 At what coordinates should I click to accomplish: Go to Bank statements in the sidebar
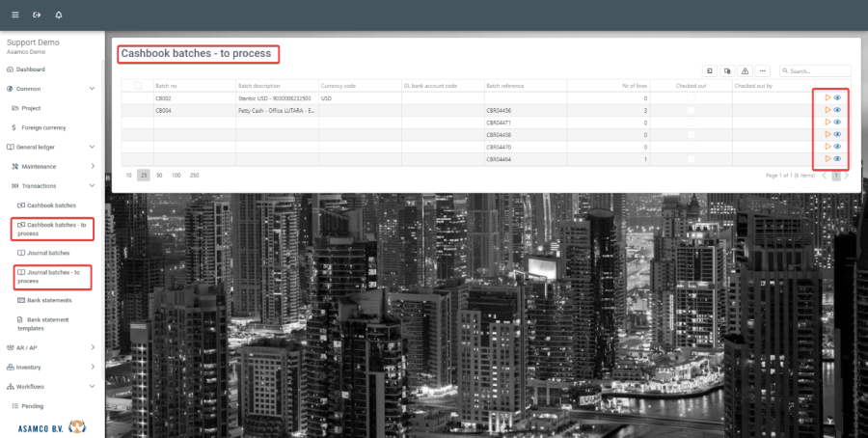point(50,300)
